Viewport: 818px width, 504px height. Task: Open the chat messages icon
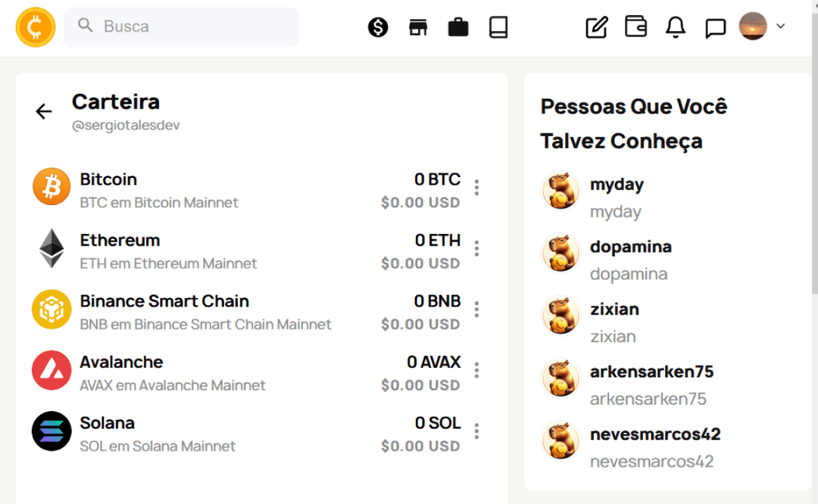click(x=715, y=28)
